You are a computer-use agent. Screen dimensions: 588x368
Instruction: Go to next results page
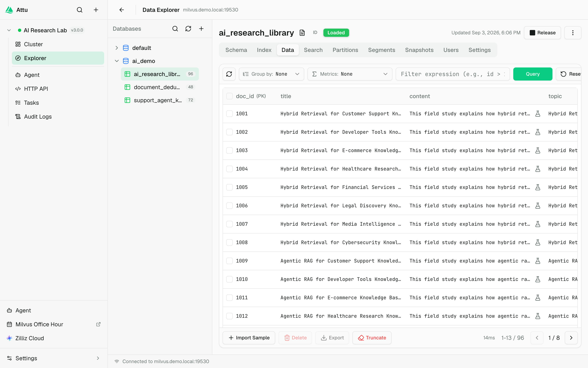[571, 338]
